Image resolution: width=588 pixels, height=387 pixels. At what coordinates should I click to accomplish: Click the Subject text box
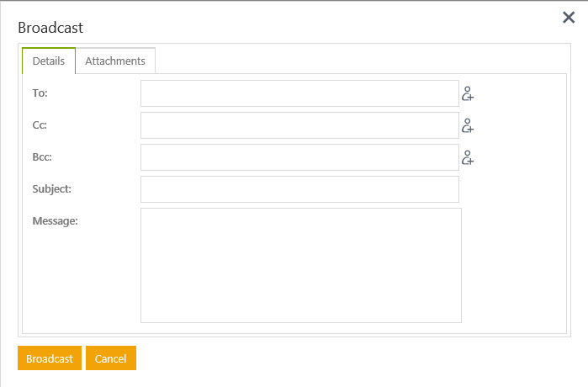pos(299,189)
